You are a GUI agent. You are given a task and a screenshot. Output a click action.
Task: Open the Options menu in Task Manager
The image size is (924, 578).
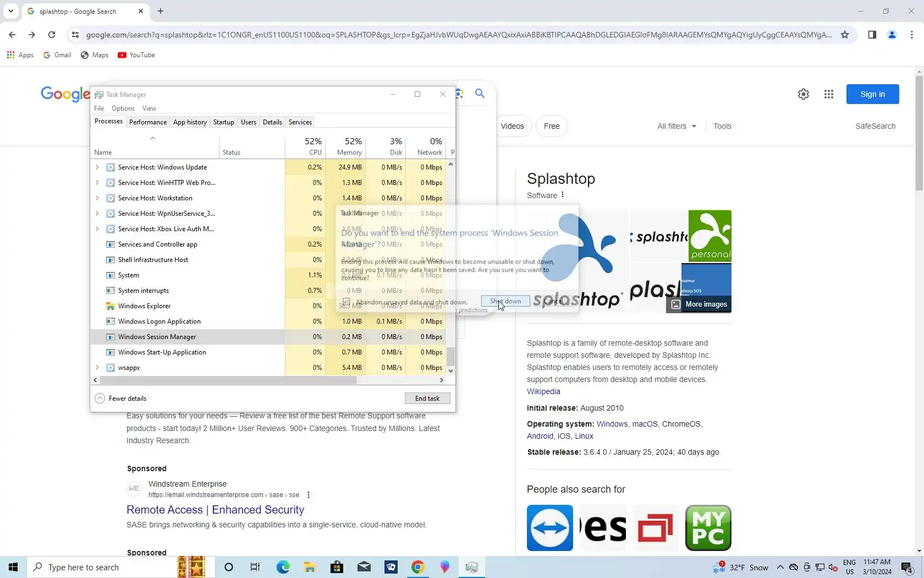pos(123,108)
